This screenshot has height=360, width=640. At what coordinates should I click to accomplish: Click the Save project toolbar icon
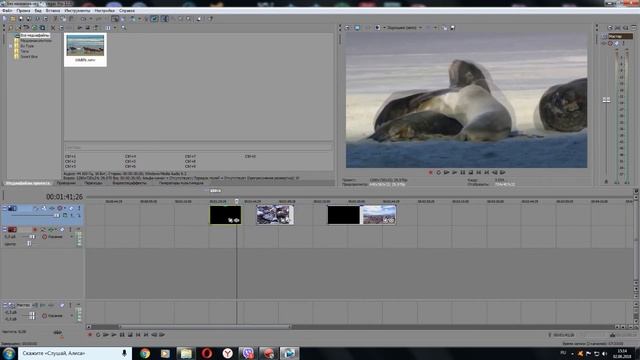21,19
